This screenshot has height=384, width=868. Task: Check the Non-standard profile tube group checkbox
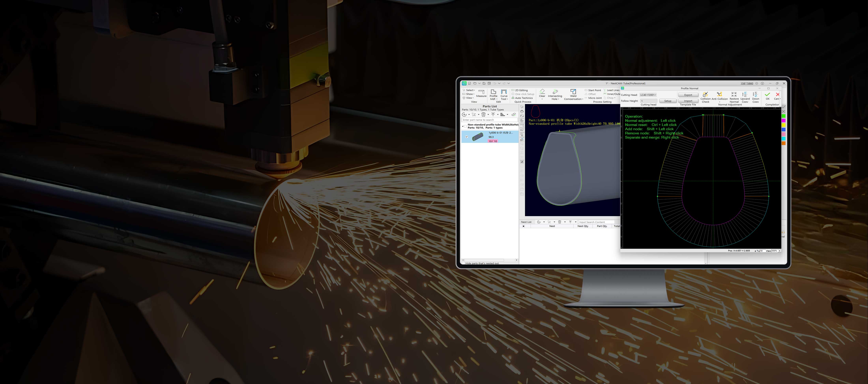465,126
